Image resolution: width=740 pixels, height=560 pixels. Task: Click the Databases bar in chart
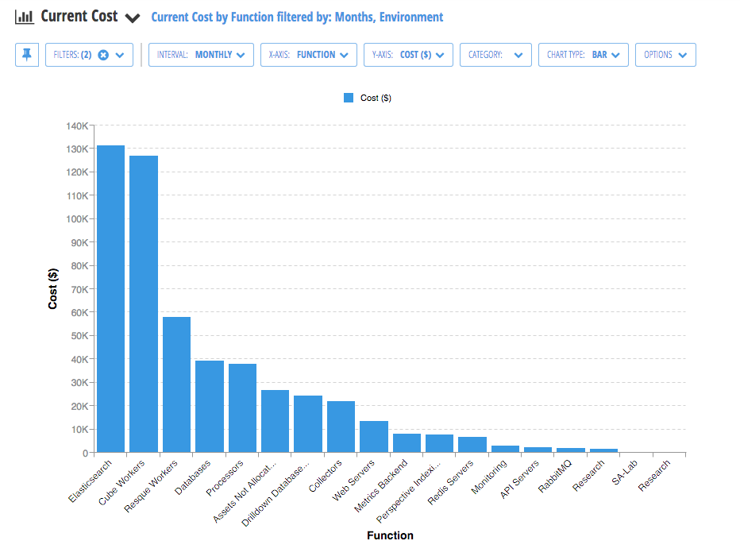click(x=210, y=406)
